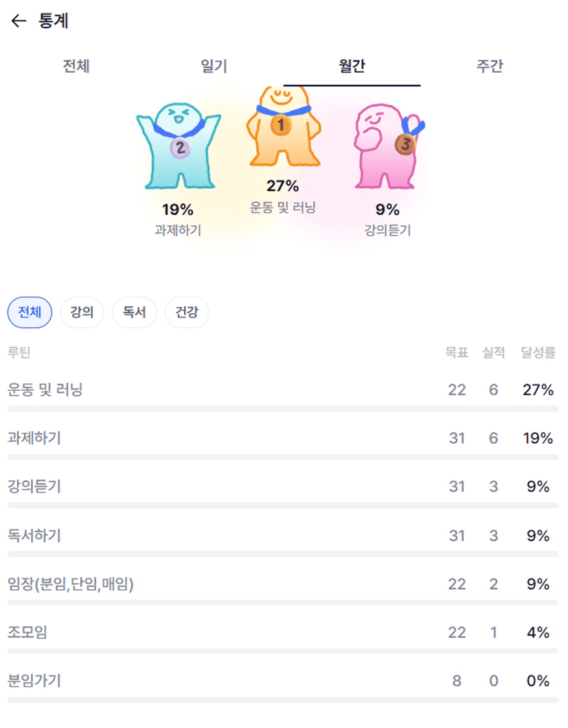The image size is (568, 728).
Task: Filter routines by 건강 chip
Action: click(x=187, y=312)
